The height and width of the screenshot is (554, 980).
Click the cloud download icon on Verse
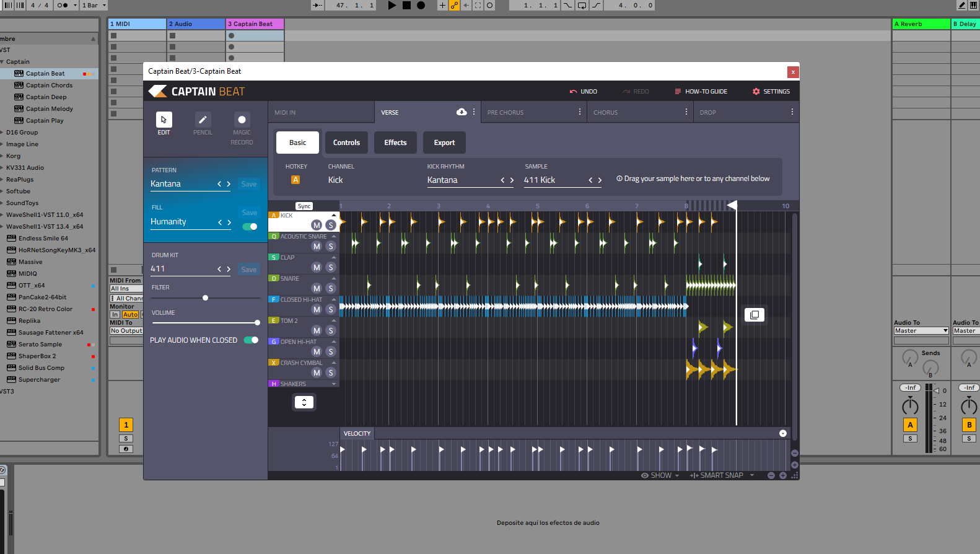coord(462,112)
